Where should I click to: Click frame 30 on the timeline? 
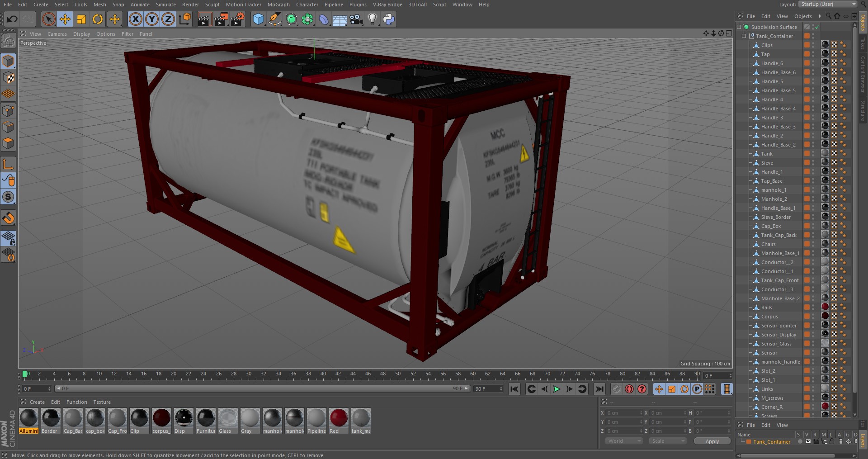[x=249, y=374]
